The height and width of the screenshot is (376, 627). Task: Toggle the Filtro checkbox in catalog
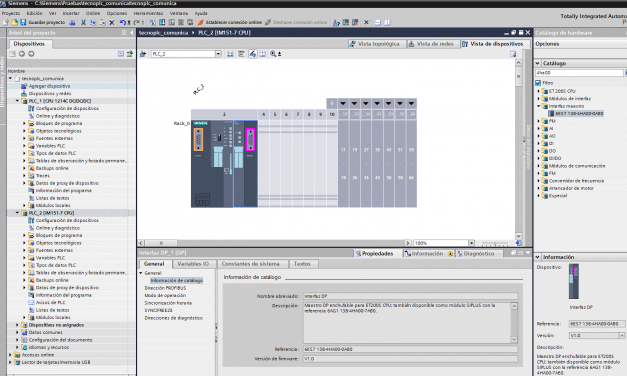click(538, 83)
